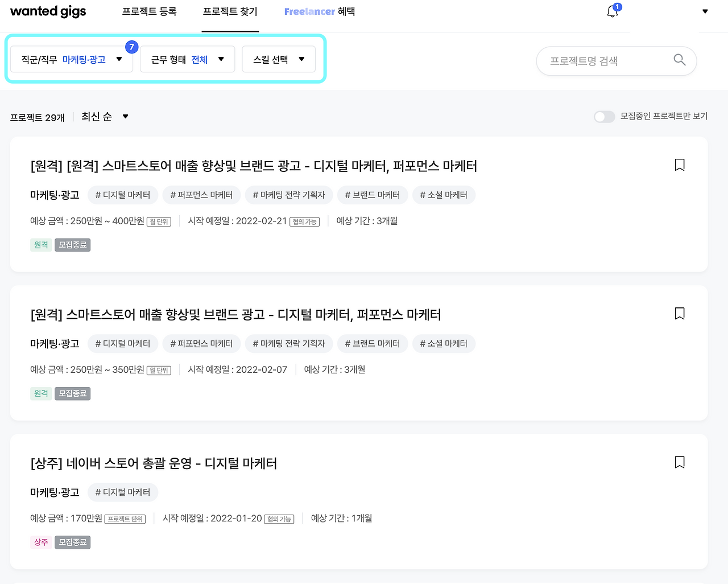Open the Freelancer 혜택 page
The height and width of the screenshot is (584, 728).
320,11
